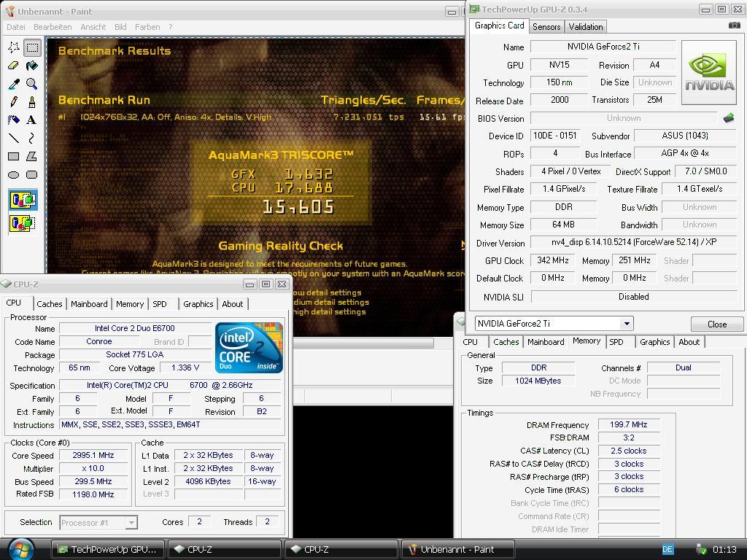Click the Instructions field listing MMX, SSE

170,425
